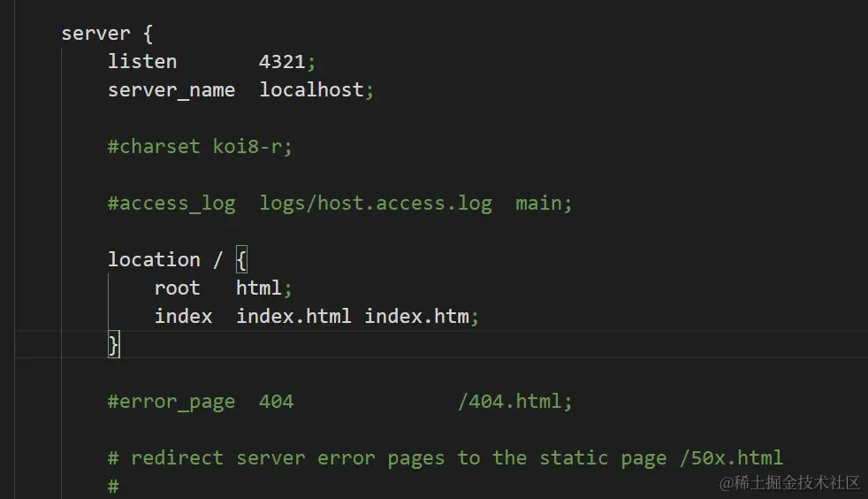Click 'logs/host.access.log' path in the comment
Viewport: 868px width, 499px height.
pyautogui.click(x=376, y=203)
